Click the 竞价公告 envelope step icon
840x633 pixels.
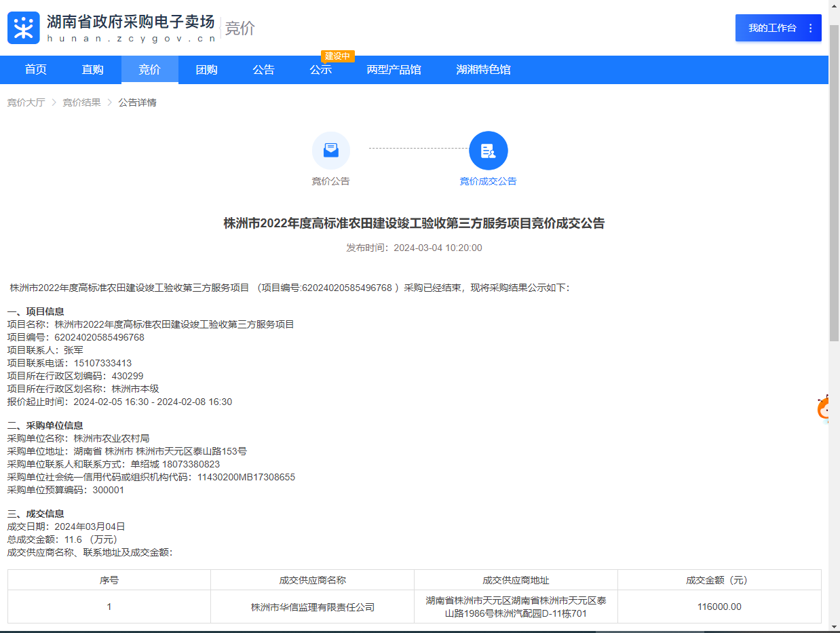(330, 150)
